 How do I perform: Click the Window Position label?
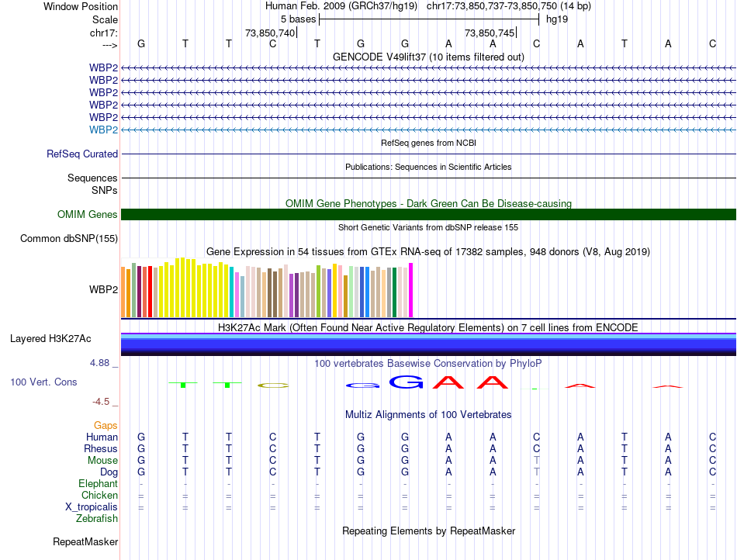pyautogui.click(x=81, y=6)
